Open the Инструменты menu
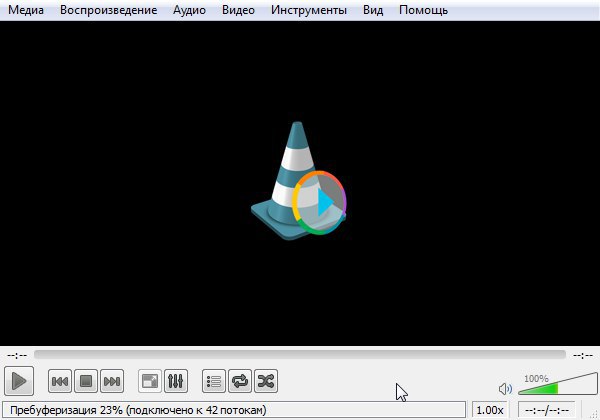The image size is (600, 420). (309, 10)
